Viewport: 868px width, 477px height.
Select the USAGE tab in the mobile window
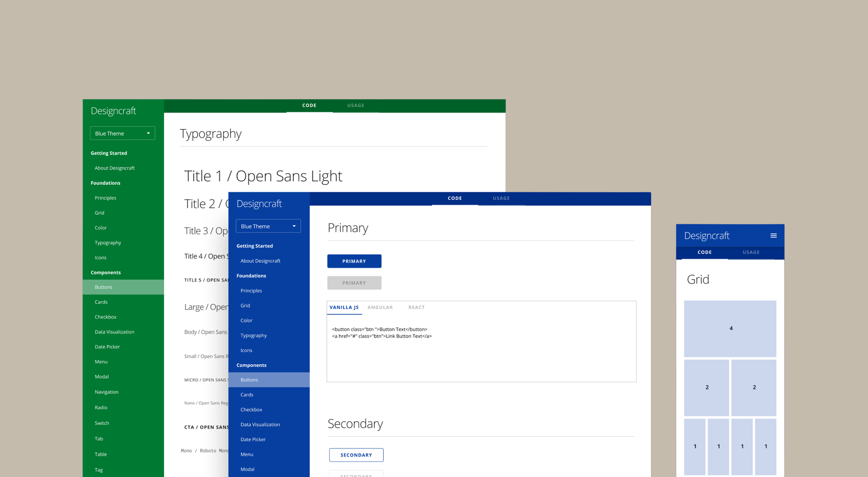click(751, 252)
